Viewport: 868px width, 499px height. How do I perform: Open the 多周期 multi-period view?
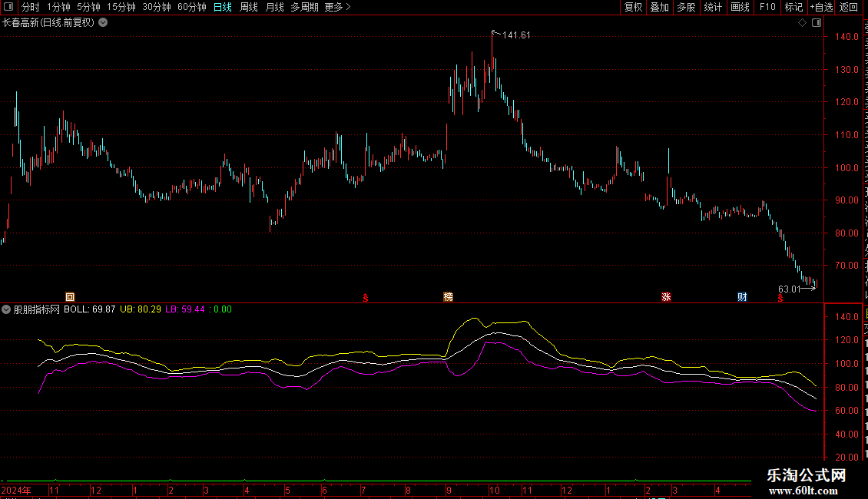tap(304, 7)
